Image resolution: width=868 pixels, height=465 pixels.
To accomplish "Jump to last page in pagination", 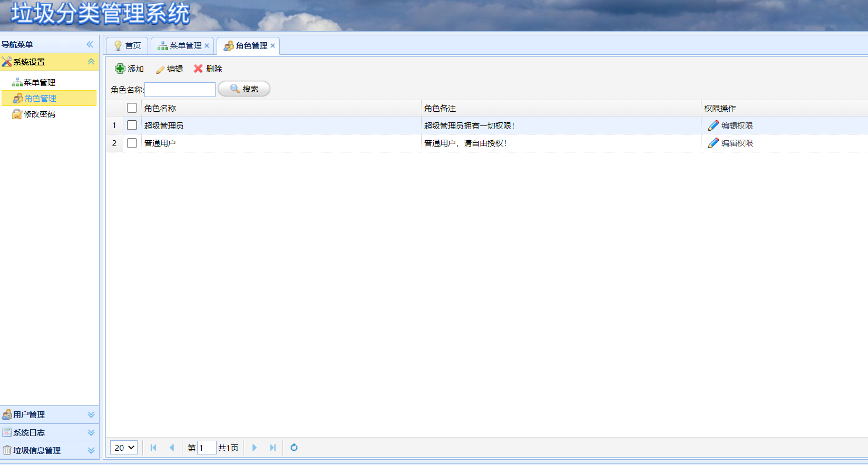I will [x=272, y=448].
